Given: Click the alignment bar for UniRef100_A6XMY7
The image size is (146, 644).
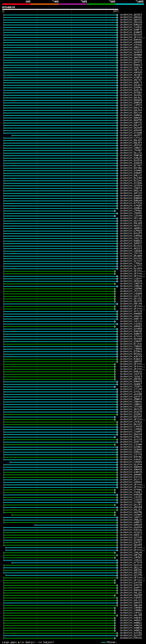Looking at the screenshot, I should pos(65,135).
